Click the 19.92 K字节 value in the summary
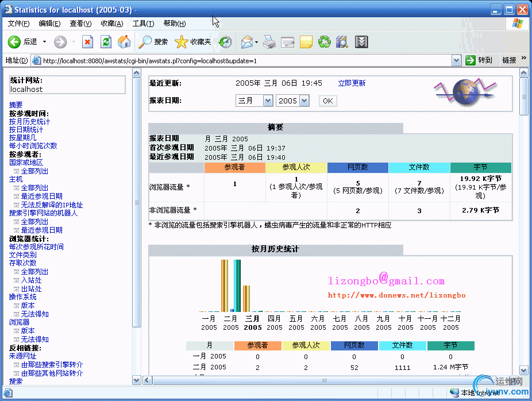 [x=480, y=179]
